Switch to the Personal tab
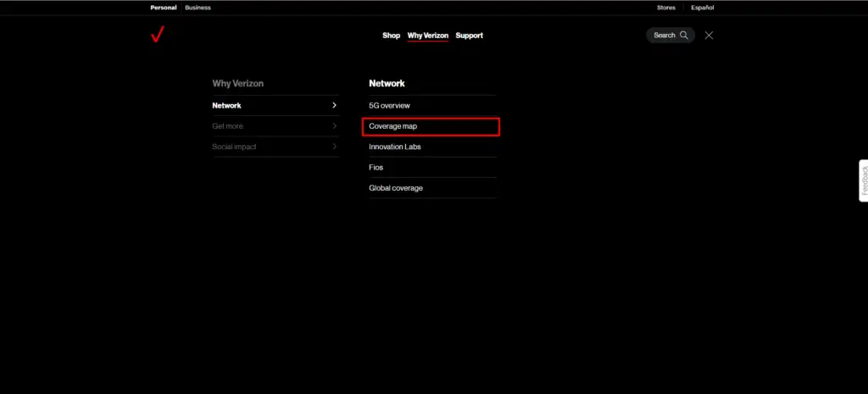Viewport: 868px width, 394px height. coord(164,8)
